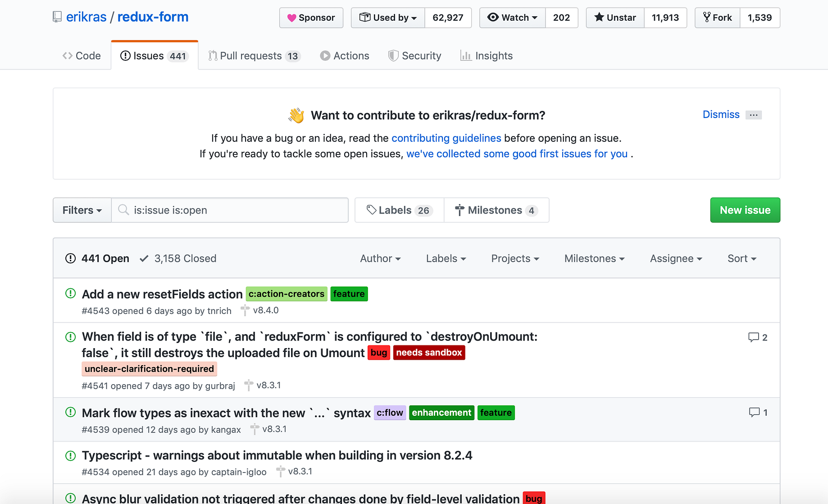Click the open issue icon for issue #4541
Screen dimensions: 828x504
(71, 337)
